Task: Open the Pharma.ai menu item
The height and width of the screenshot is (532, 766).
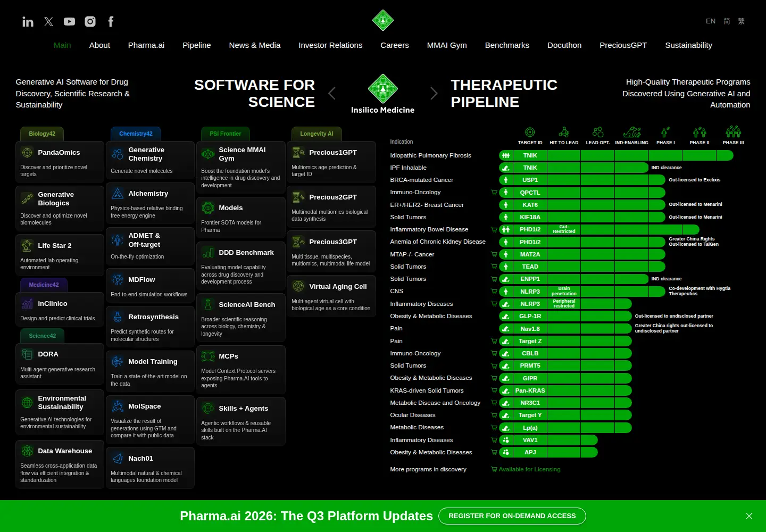Action: [146, 45]
